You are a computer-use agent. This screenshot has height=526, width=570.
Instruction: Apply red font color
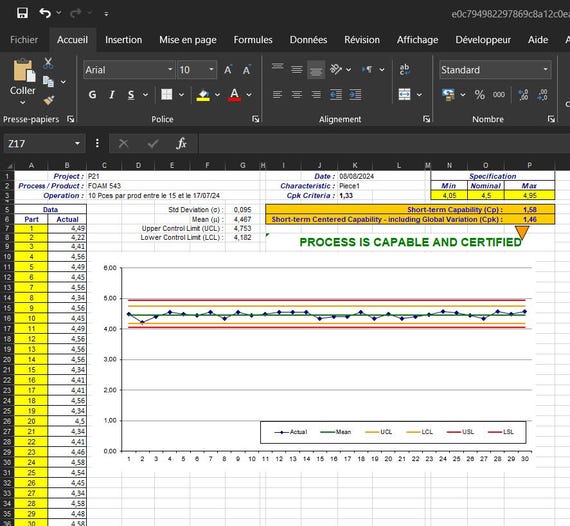tap(234, 95)
